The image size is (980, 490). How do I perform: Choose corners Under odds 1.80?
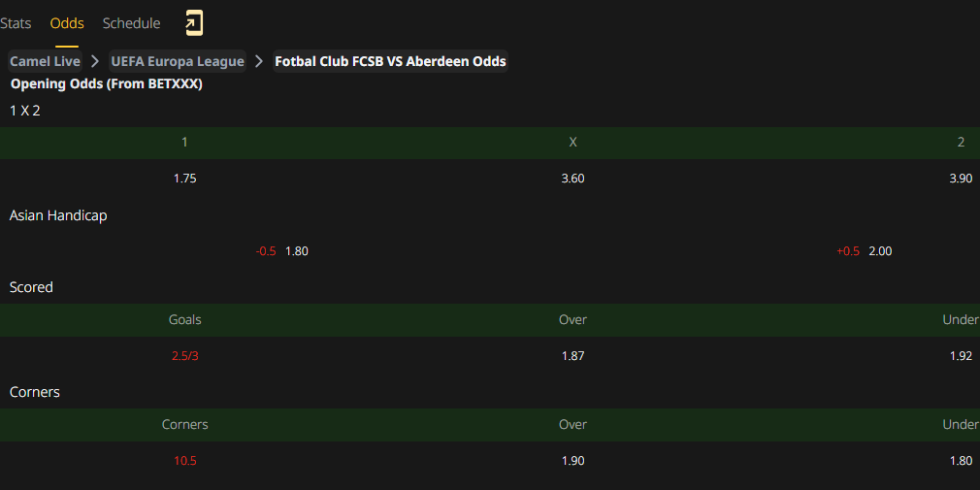pos(961,461)
